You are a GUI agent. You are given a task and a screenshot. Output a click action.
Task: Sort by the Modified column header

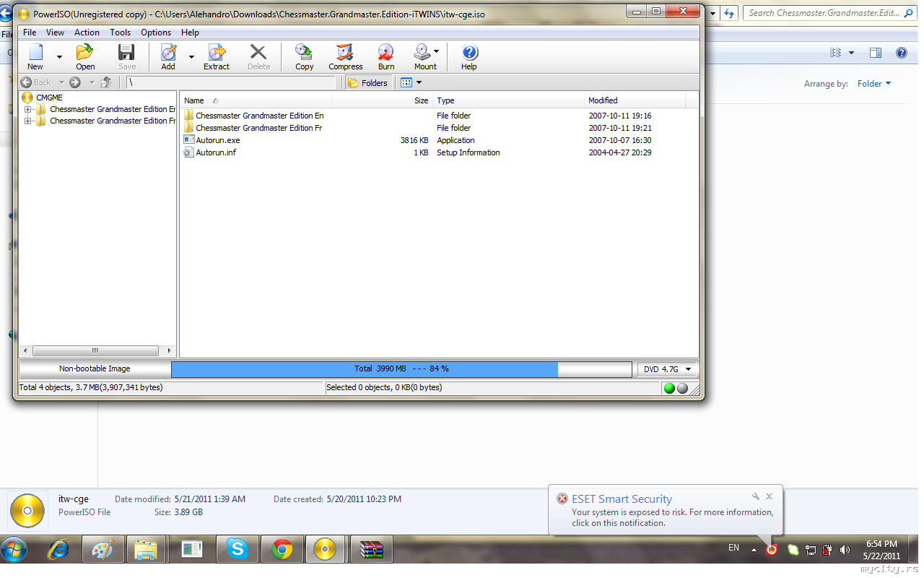[x=635, y=100]
